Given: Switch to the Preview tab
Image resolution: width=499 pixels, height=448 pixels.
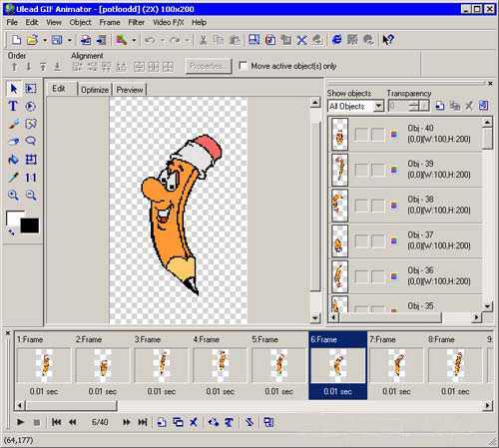Looking at the screenshot, I should [x=130, y=90].
